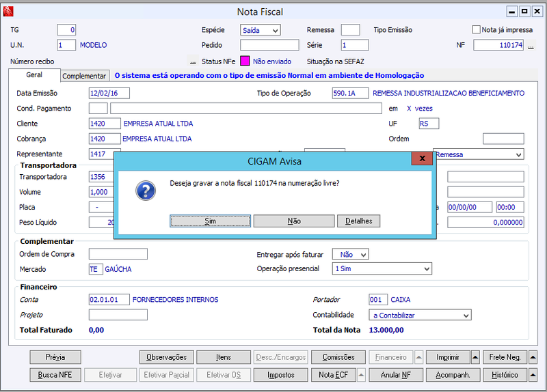Click the Detalhes button in dialog
Viewport: 547px width, 392px height.
pos(358,221)
